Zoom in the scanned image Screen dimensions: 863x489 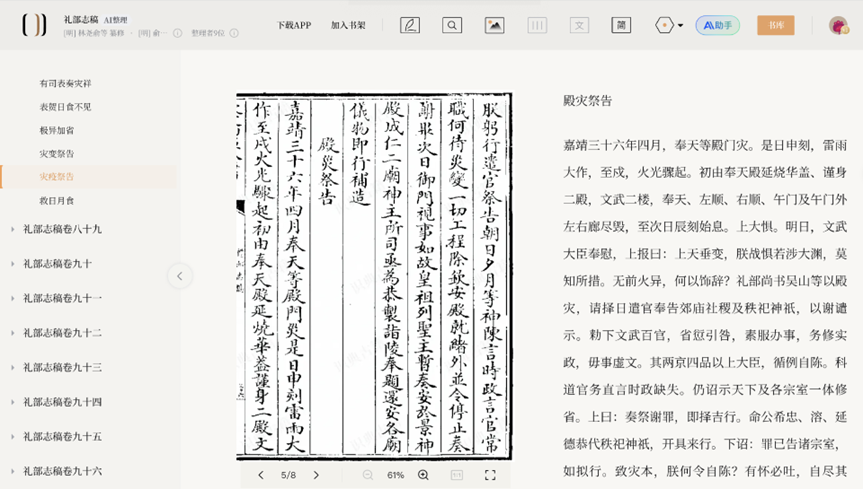click(423, 475)
